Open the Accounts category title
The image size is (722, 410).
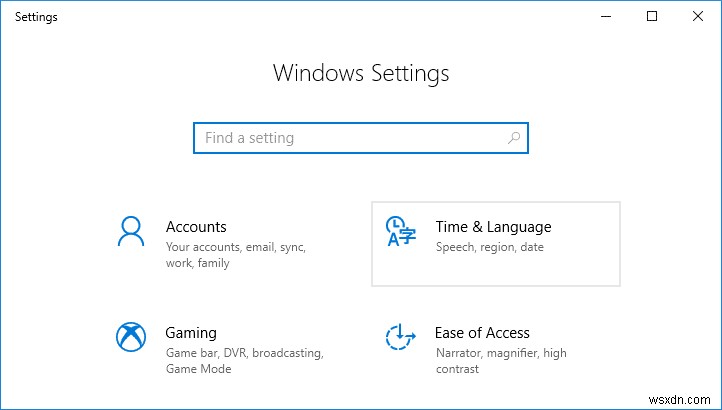[x=196, y=227]
